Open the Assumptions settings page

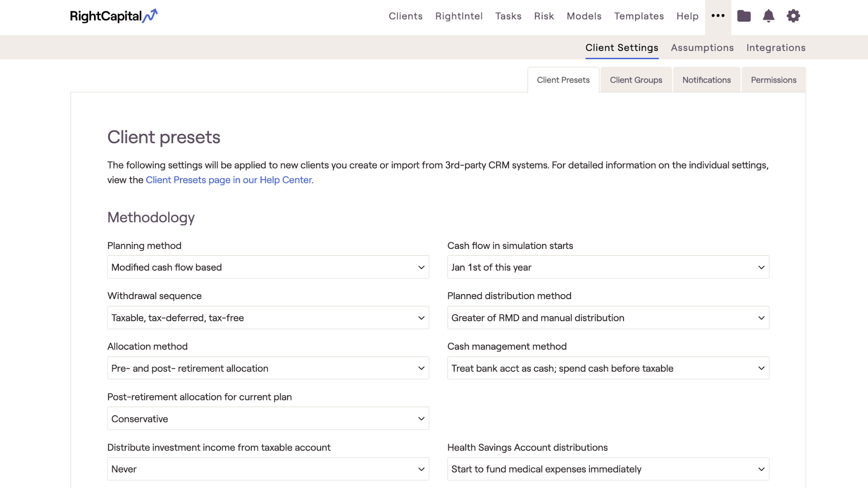702,47
